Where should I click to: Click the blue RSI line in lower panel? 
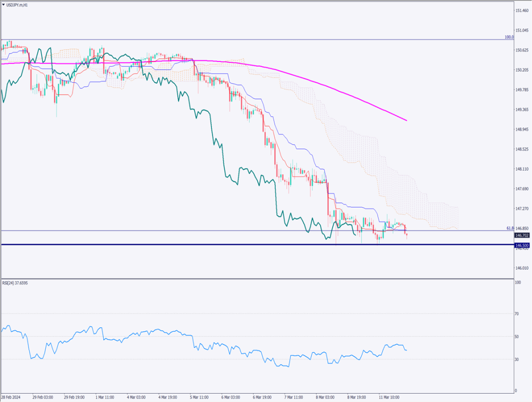[x=156, y=332]
